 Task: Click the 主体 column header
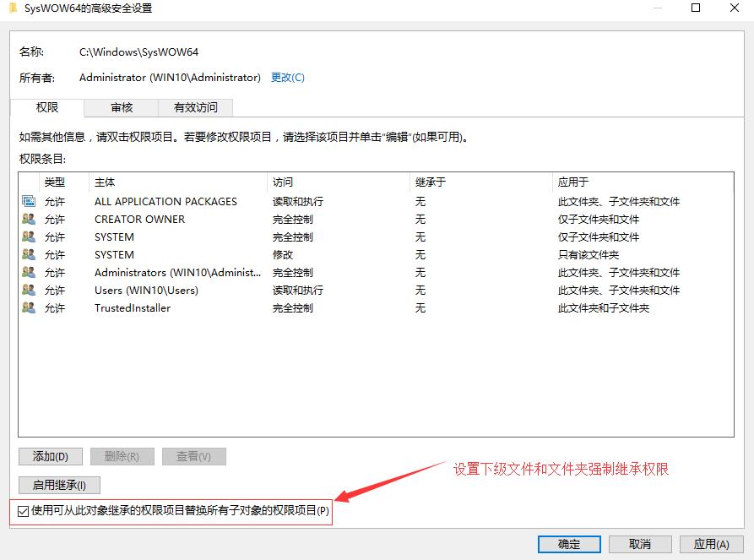pos(103,182)
